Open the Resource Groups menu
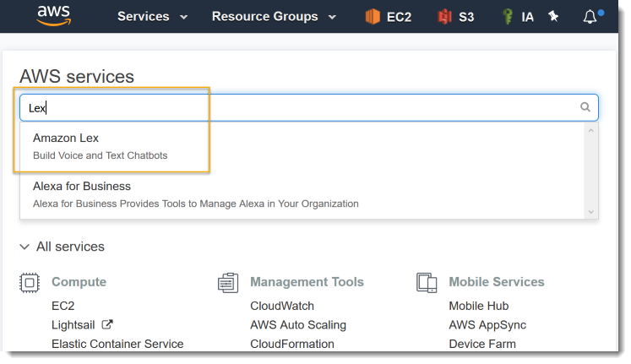Viewport: 631px width, 364px height. click(264, 17)
